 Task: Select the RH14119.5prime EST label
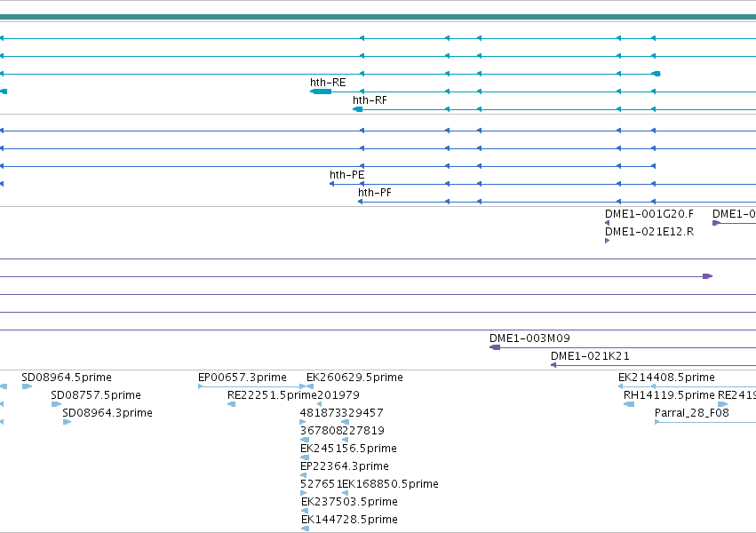click(x=669, y=395)
